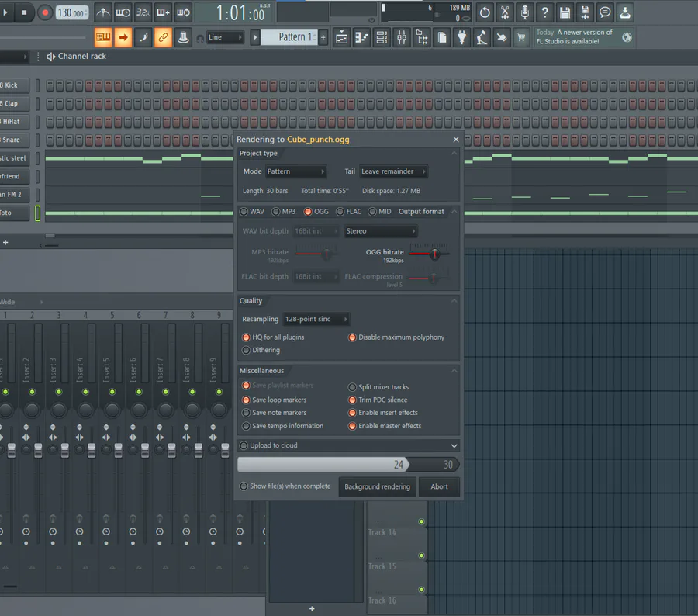Image resolution: width=698 pixels, height=616 pixels.
Task: Select the WAV output format
Action: (244, 212)
